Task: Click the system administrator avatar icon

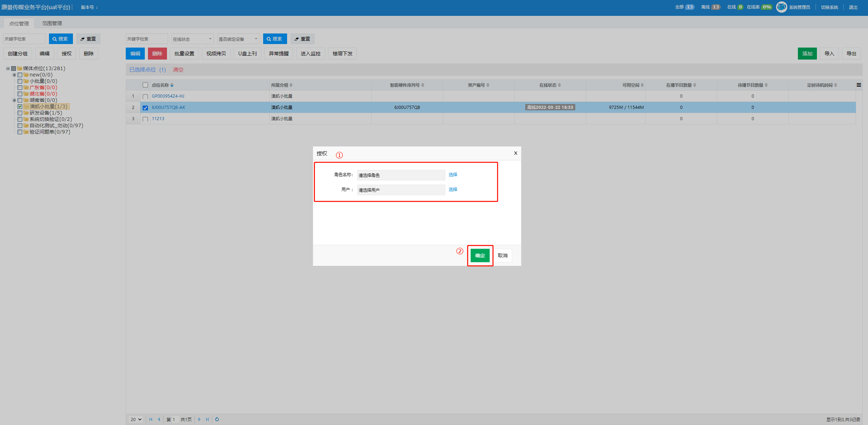Action: tap(781, 7)
